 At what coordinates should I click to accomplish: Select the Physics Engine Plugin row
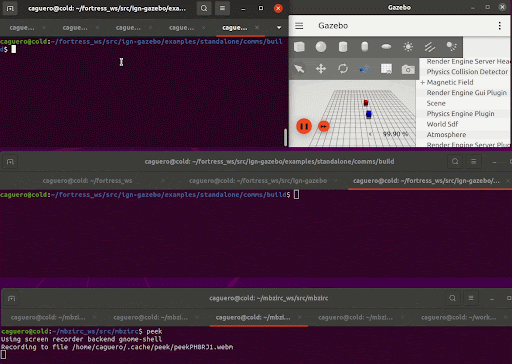tap(464, 114)
